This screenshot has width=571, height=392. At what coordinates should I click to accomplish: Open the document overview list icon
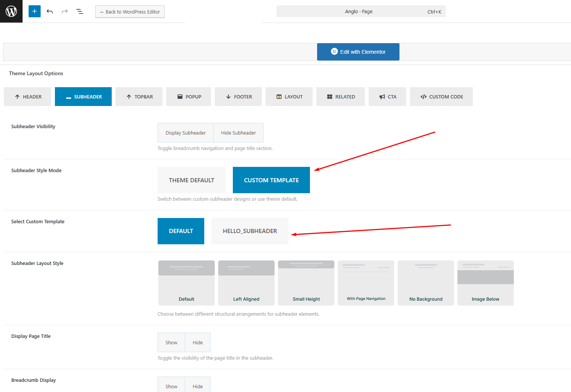80,11
